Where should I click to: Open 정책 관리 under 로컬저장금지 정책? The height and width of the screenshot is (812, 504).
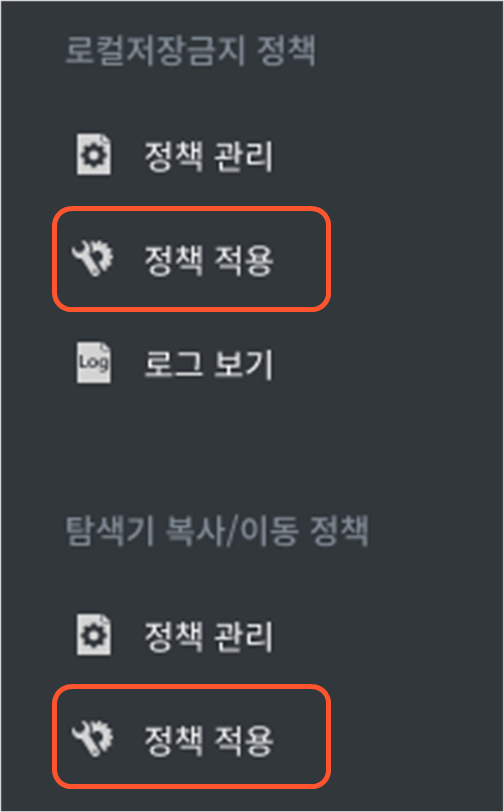208,156
